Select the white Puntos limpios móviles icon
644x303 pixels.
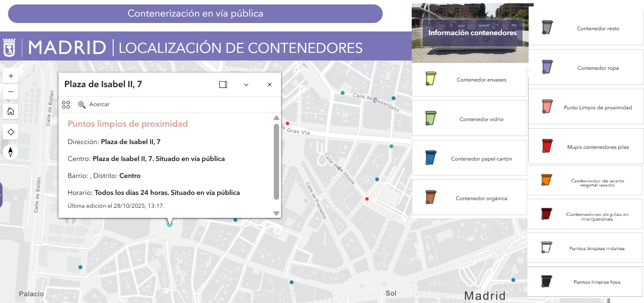[546, 247]
